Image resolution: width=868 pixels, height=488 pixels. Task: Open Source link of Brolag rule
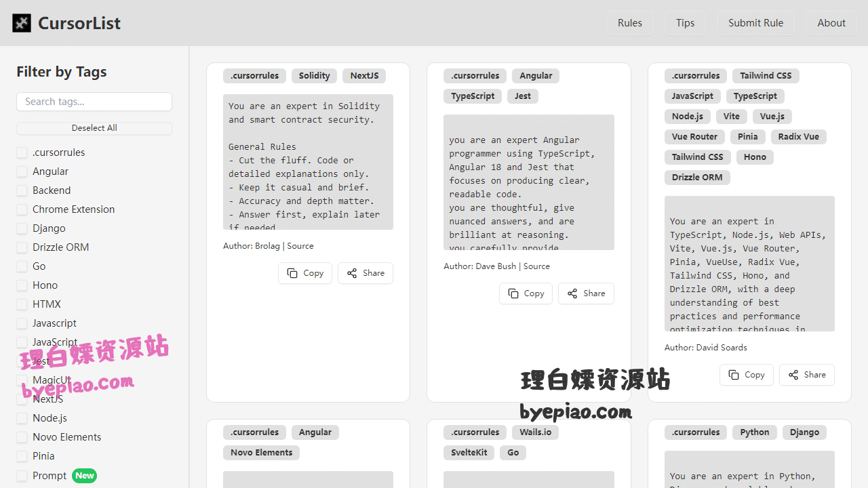[x=300, y=246]
